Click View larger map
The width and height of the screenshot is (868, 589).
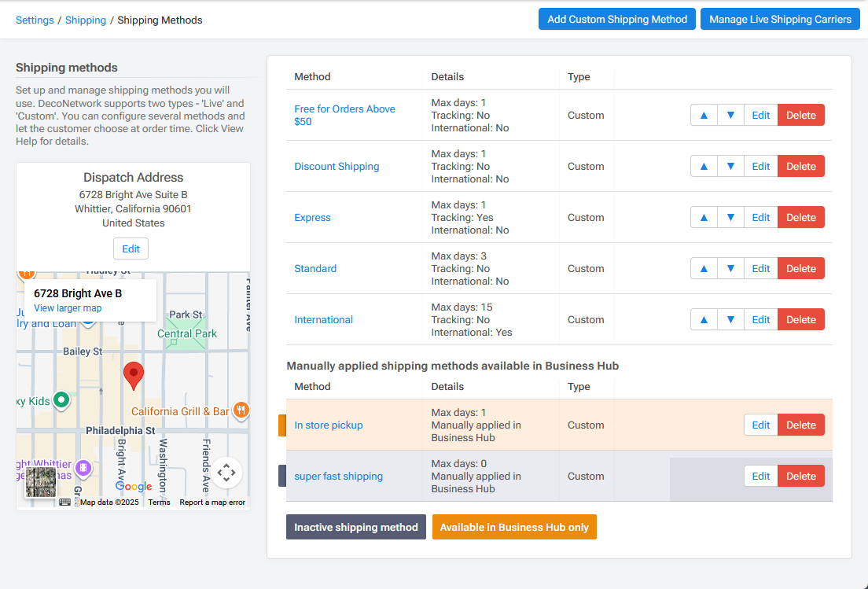tap(68, 308)
